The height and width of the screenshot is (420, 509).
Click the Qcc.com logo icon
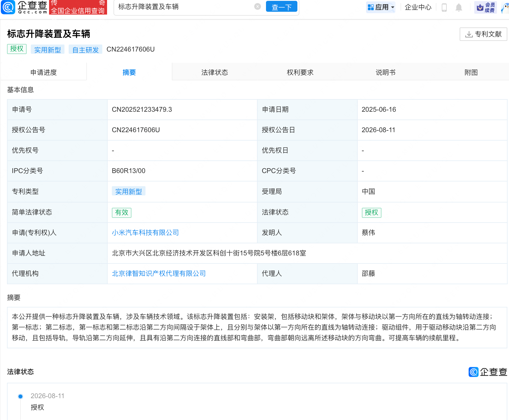coord(8,7)
